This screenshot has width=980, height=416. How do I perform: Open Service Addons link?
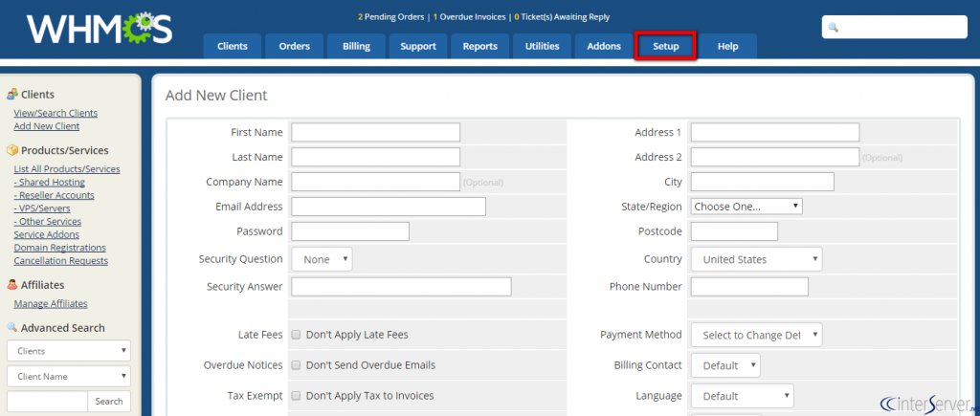point(46,235)
